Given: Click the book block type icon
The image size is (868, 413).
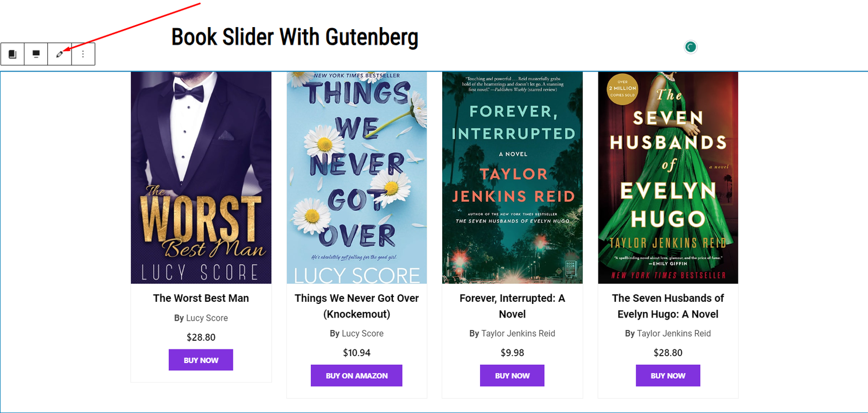Looking at the screenshot, I should coord(12,54).
